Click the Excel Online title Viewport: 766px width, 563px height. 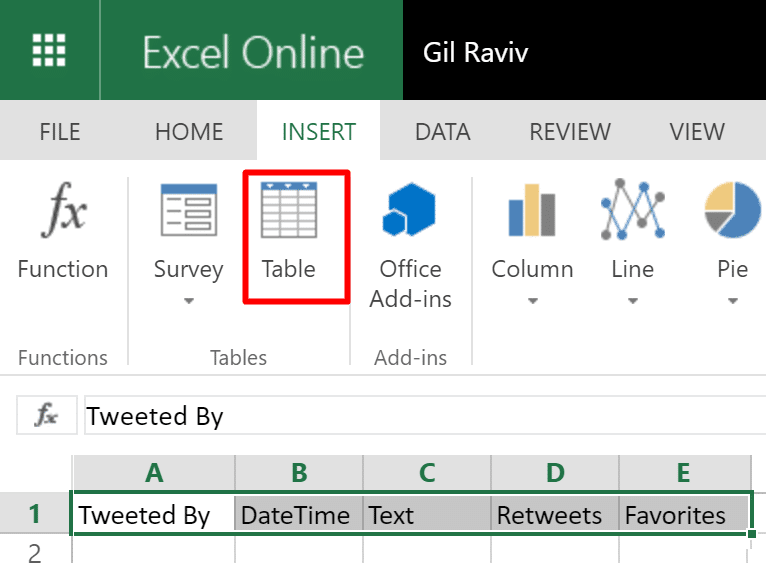click(253, 52)
